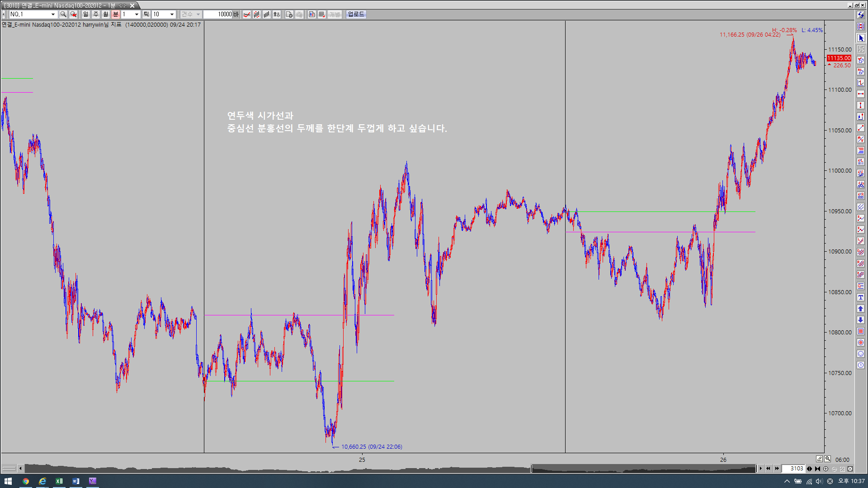
Task: Select the line chart type icon
Action: [x=247, y=14]
